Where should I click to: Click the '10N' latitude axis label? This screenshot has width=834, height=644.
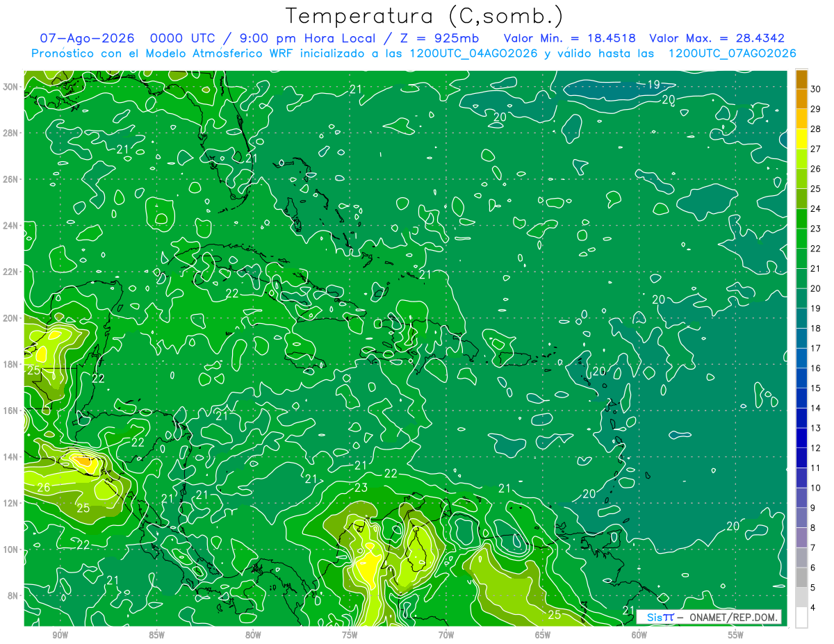pyautogui.click(x=10, y=550)
